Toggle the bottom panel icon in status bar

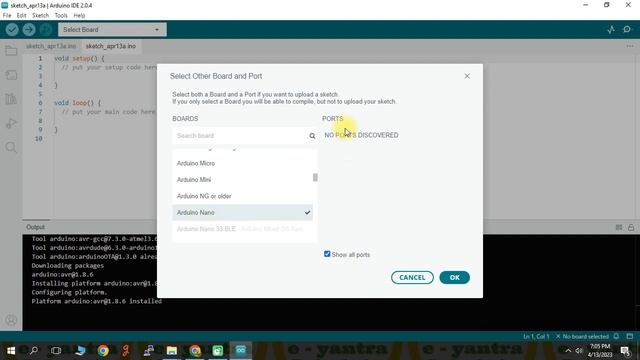point(630,336)
